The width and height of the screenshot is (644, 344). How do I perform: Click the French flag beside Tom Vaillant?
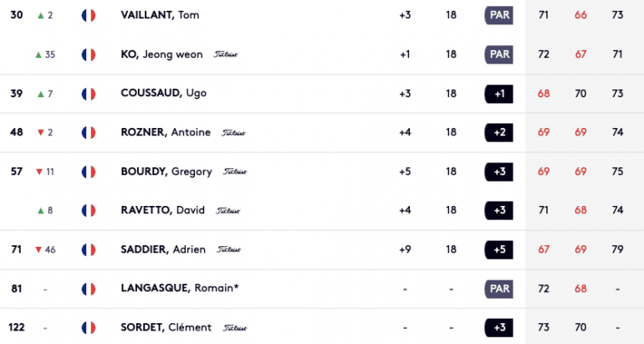89,15
